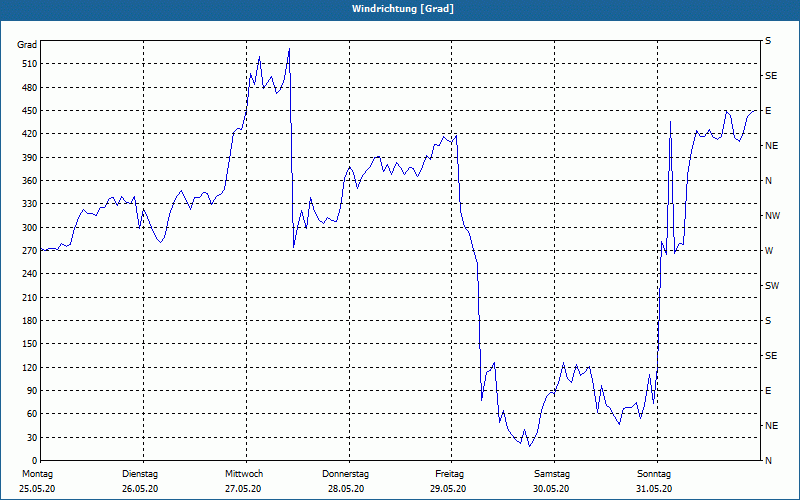Select the y-axis value 180
Image resolution: width=800 pixels, height=500 pixels.
[x=31, y=320]
